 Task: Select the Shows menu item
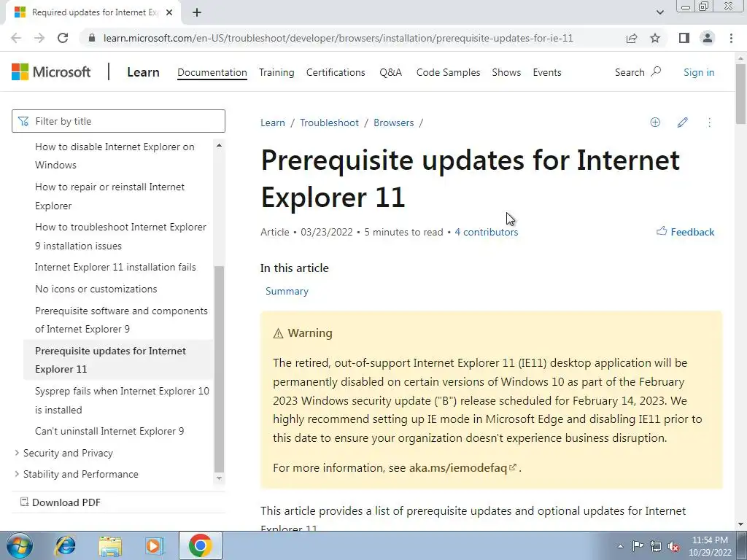click(x=506, y=72)
